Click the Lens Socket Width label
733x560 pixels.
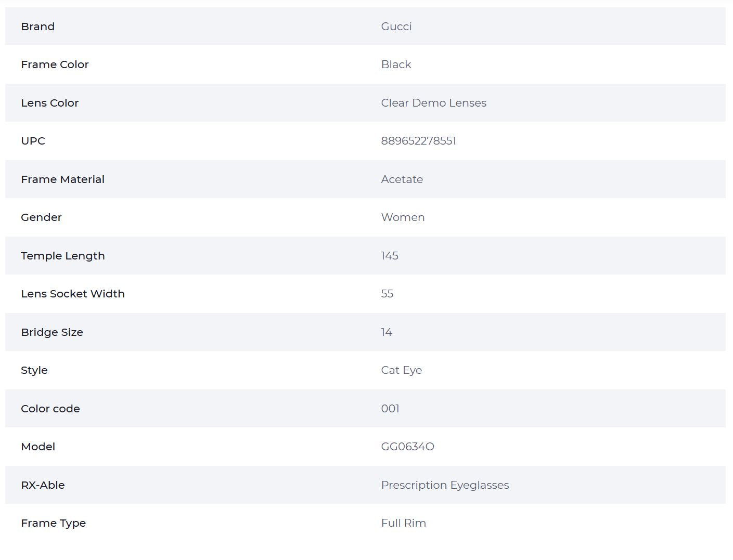[x=73, y=294]
